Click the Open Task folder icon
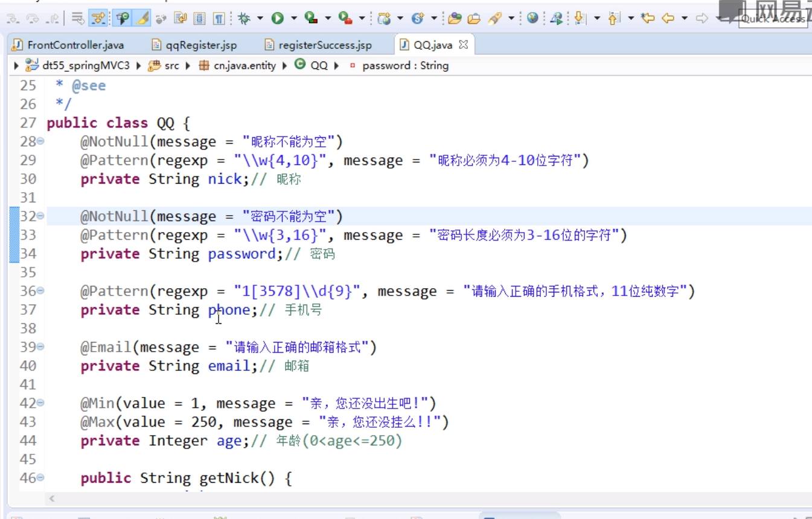812x519 pixels. tap(474, 19)
